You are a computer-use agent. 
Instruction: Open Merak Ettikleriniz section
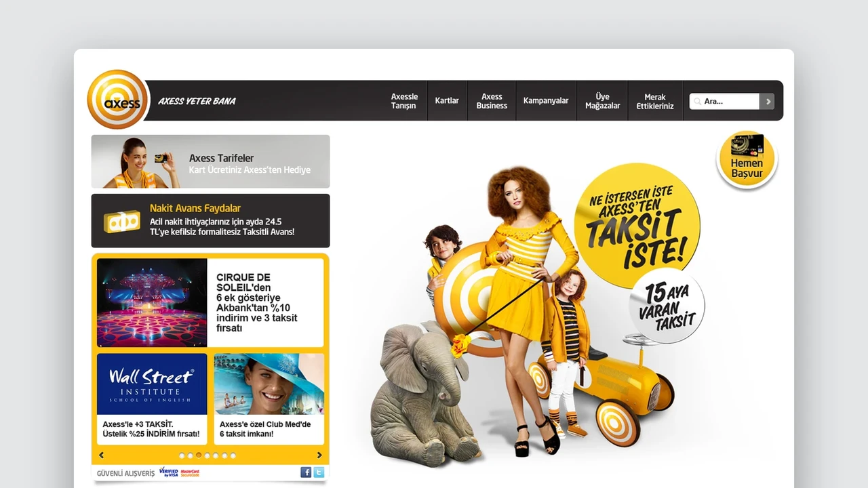[655, 102]
